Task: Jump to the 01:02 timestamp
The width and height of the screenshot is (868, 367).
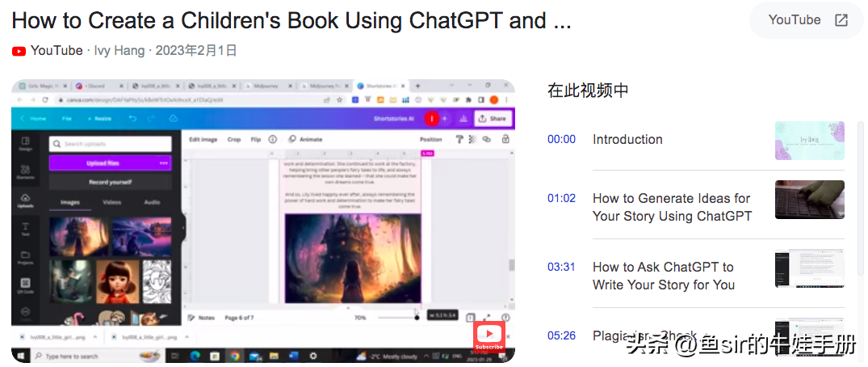Action: [x=561, y=198]
